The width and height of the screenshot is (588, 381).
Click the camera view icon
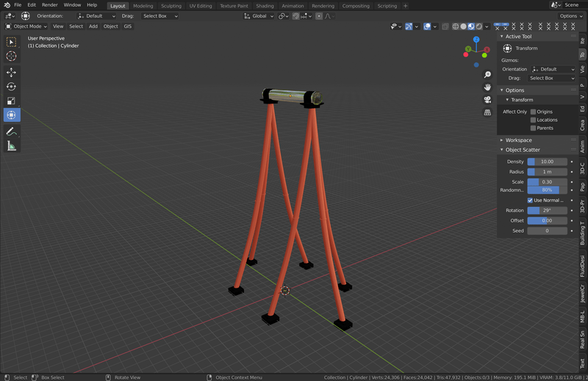[487, 100]
